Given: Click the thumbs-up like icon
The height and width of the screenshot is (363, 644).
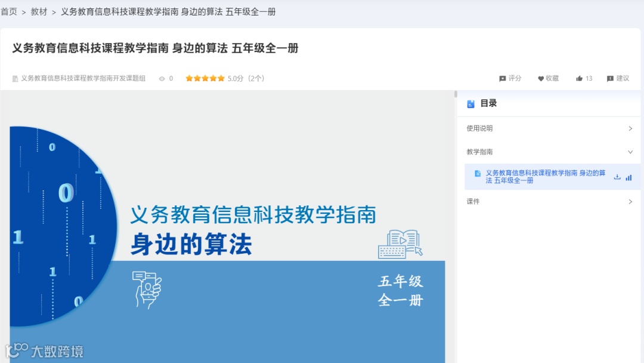Looking at the screenshot, I should pos(579,78).
